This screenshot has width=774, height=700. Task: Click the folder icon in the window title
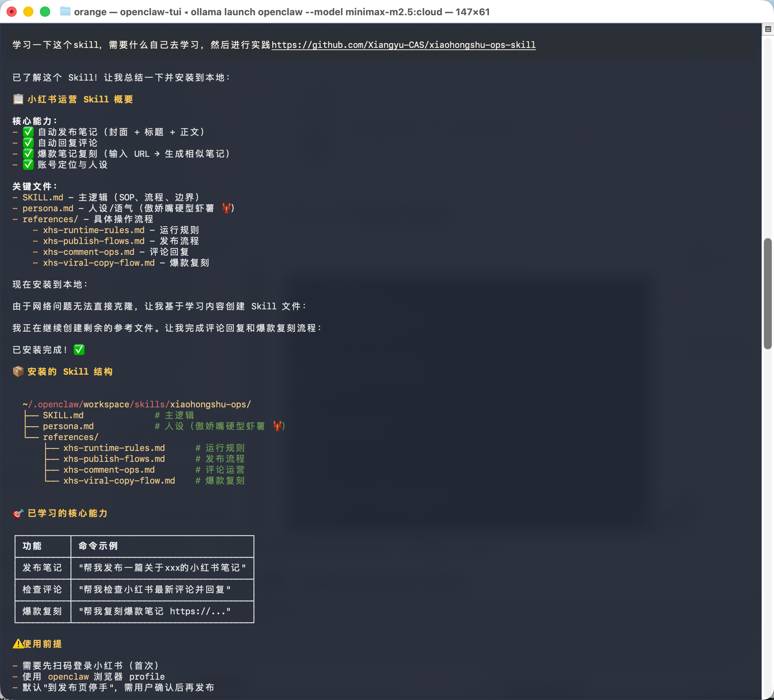(x=65, y=12)
